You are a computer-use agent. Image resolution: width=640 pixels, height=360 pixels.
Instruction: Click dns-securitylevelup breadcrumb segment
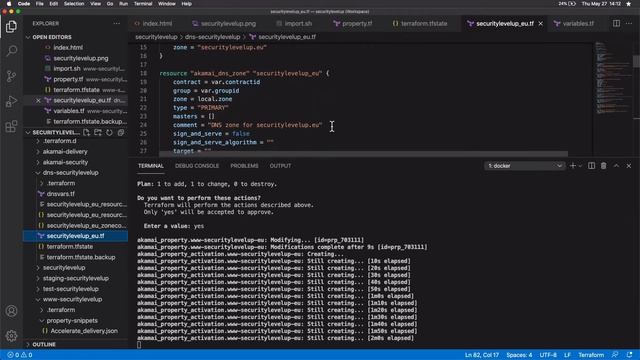[212, 37]
